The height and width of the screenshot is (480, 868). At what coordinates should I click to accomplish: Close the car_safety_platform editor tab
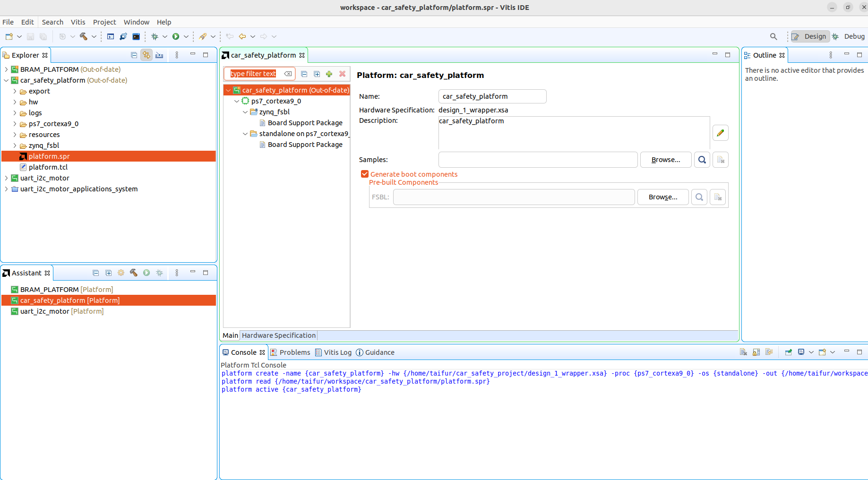(302, 55)
